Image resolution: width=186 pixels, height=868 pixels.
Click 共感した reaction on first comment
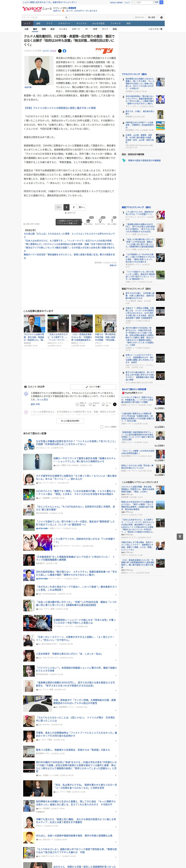(x=81, y=404)
